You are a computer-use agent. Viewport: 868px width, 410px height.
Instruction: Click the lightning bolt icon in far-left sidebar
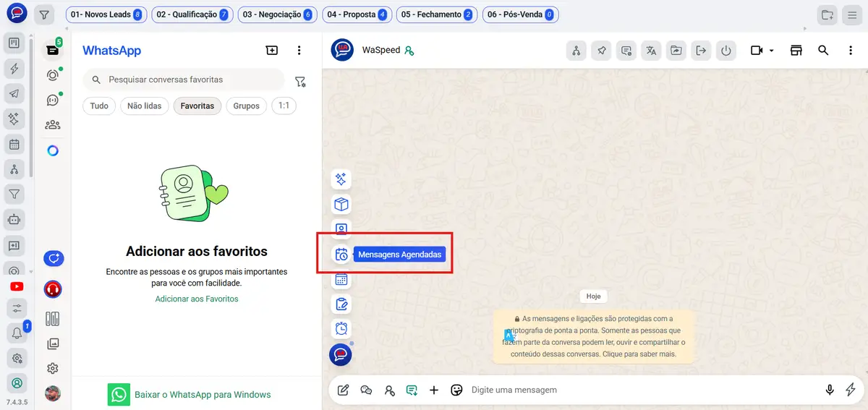tap(14, 69)
